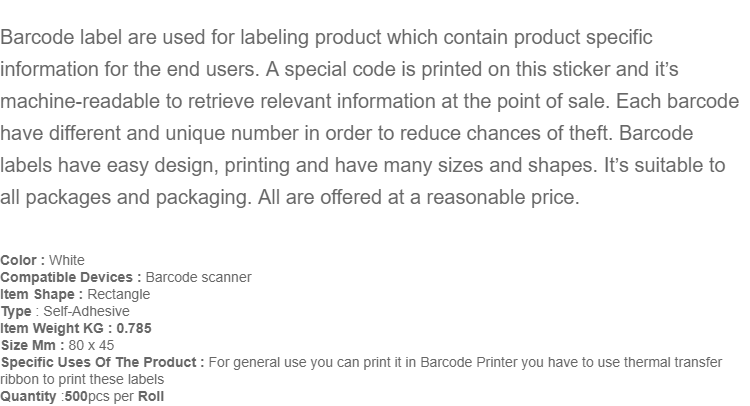Image resolution: width=750 pixels, height=406 pixels.
Task: Click the 'Type' label
Action: [x=16, y=311]
